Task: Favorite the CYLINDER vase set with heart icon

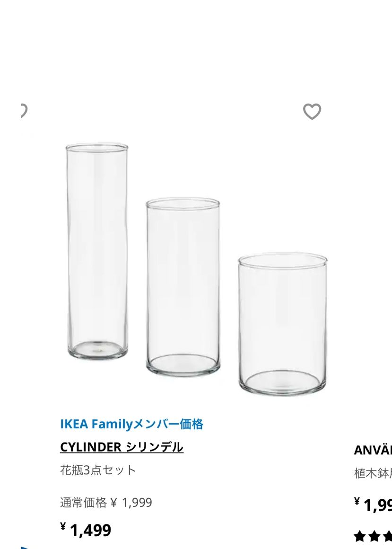Action: coord(312,112)
